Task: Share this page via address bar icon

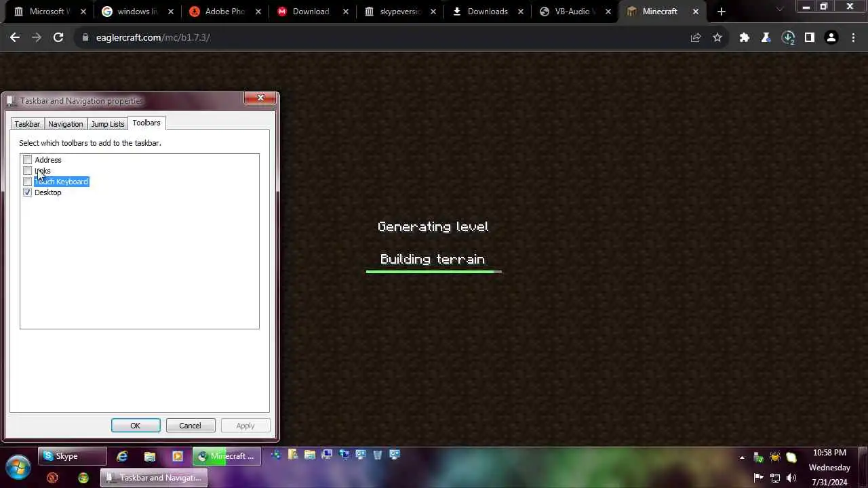Action: (x=696, y=38)
